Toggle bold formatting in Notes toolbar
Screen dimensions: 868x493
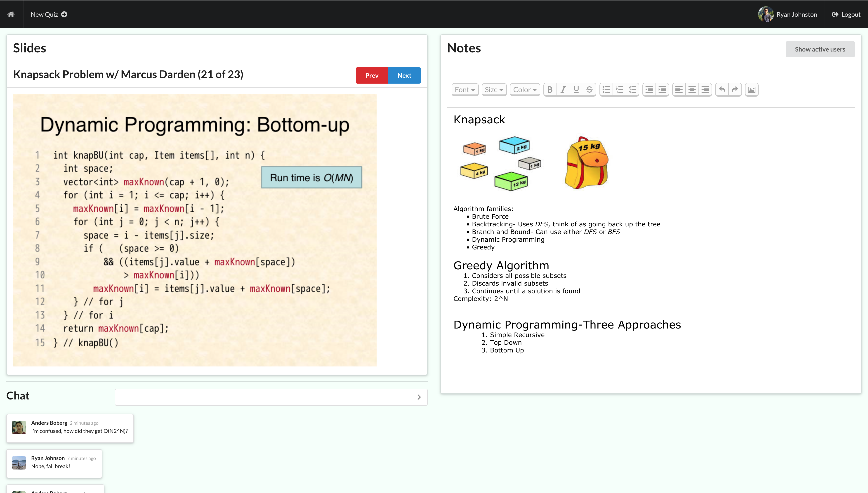550,90
